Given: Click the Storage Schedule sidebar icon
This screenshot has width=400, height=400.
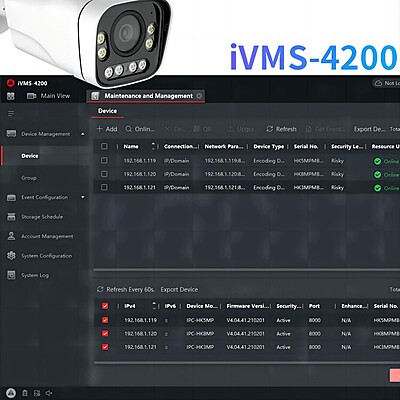Looking at the screenshot, I should (x=11, y=217).
